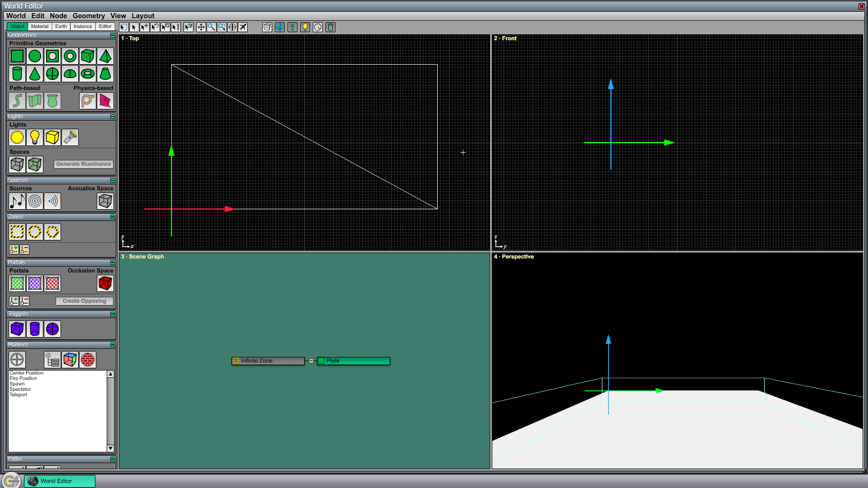This screenshot has height=488, width=868.
Task: Click the red Occlusion Space cube icon
Action: (x=105, y=283)
